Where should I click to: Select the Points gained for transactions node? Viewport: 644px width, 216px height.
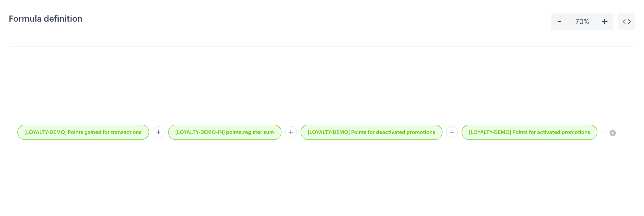pyautogui.click(x=83, y=132)
